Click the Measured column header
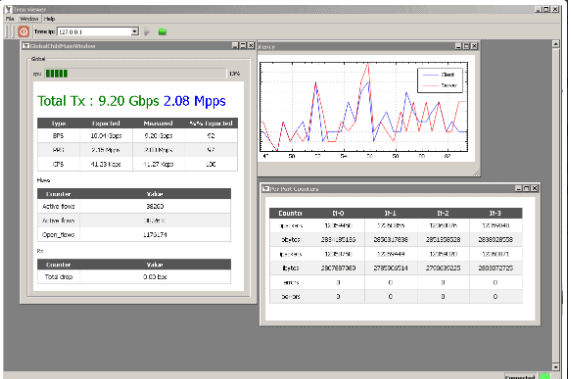571x379 pixels. (x=158, y=123)
